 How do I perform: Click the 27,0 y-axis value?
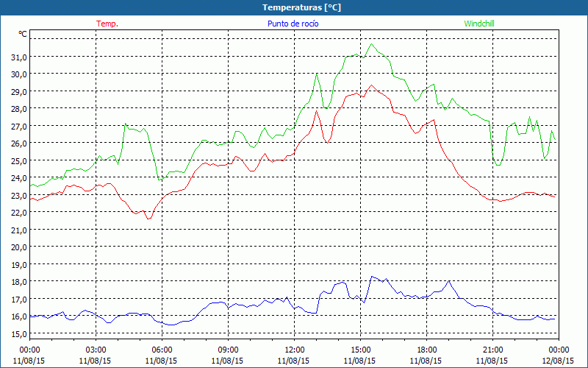[19, 126]
